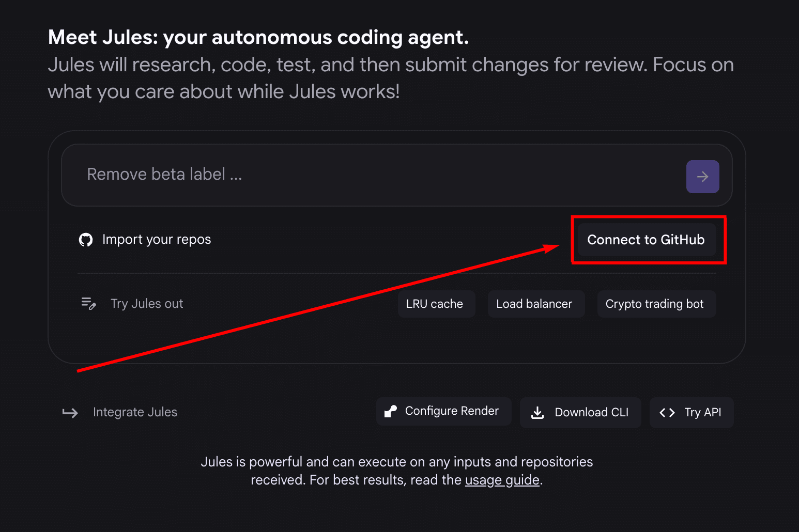Pick the Crypto trading bot example

pyautogui.click(x=655, y=304)
